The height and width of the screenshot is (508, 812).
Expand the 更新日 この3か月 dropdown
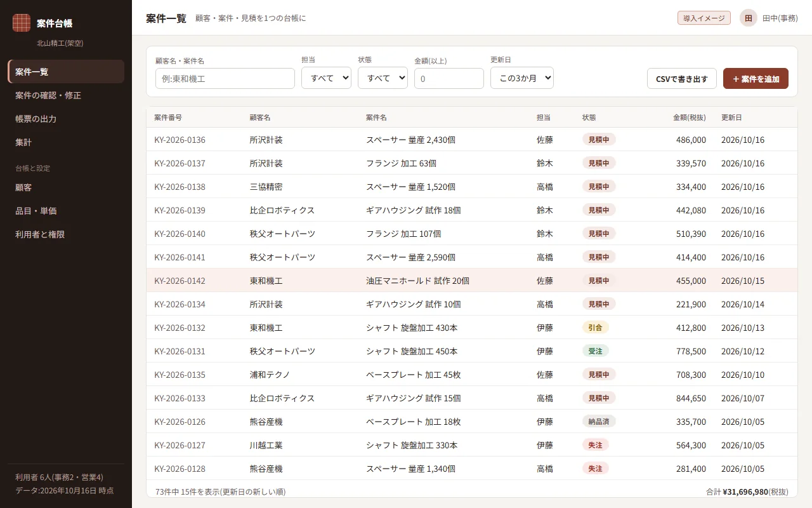point(522,78)
